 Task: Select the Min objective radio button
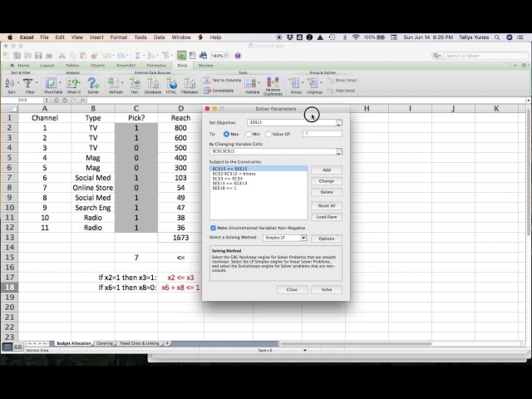(249, 134)
